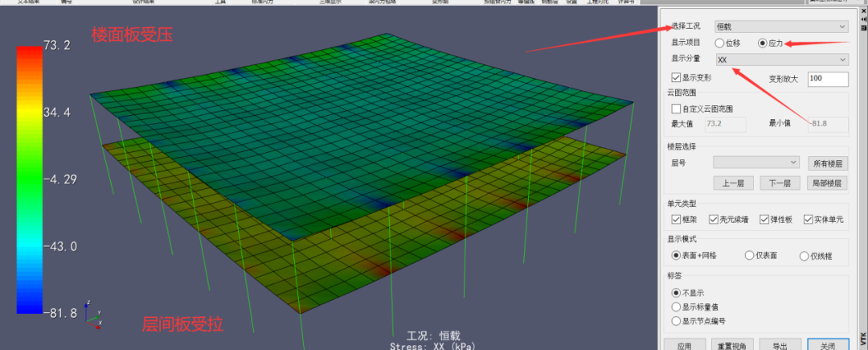Click the 73.2 legend maximum label

[x=57, y=45]
